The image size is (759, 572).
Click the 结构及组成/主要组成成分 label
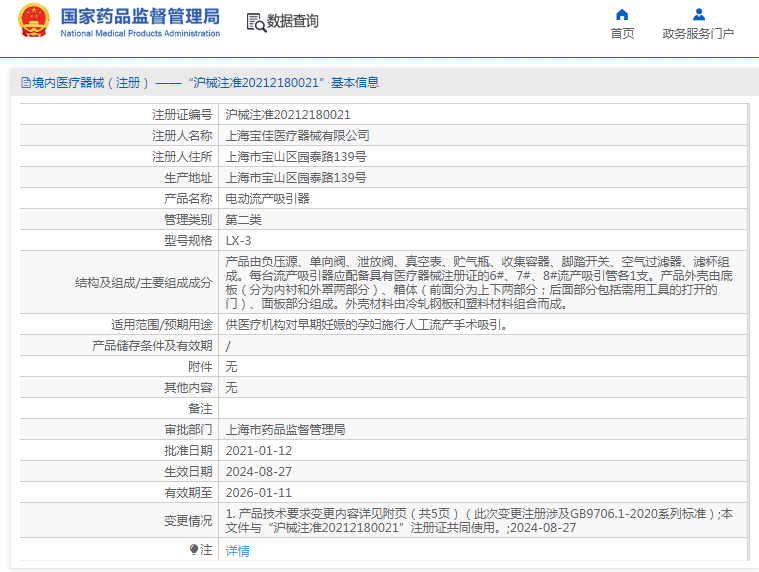(x=143, y=283)
